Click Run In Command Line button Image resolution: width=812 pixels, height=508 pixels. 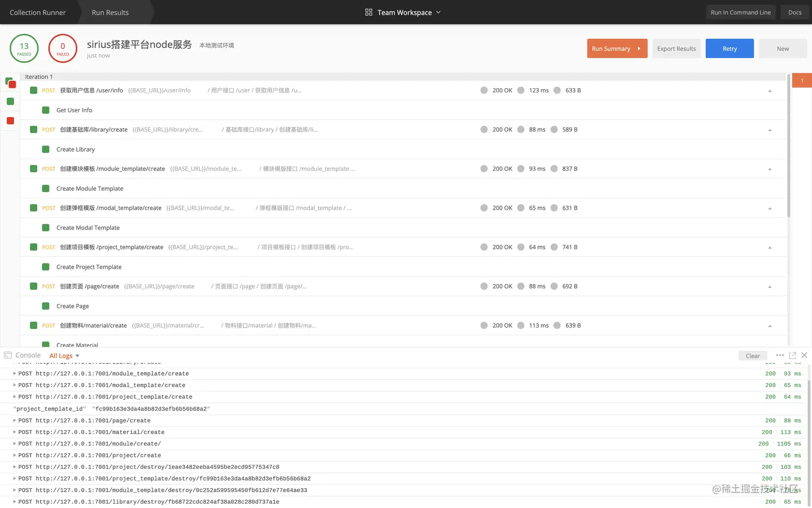point(741,12)
